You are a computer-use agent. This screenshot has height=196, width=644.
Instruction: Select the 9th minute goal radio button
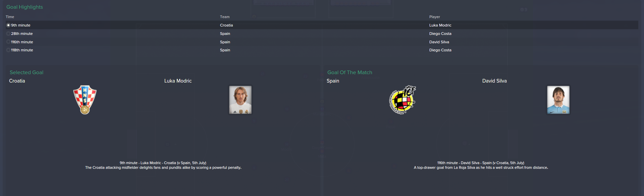[8, 25]
